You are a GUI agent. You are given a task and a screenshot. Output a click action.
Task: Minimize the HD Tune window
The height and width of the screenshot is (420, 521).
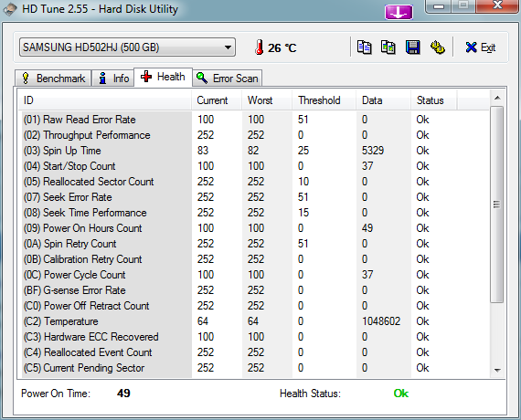(439, 6)
